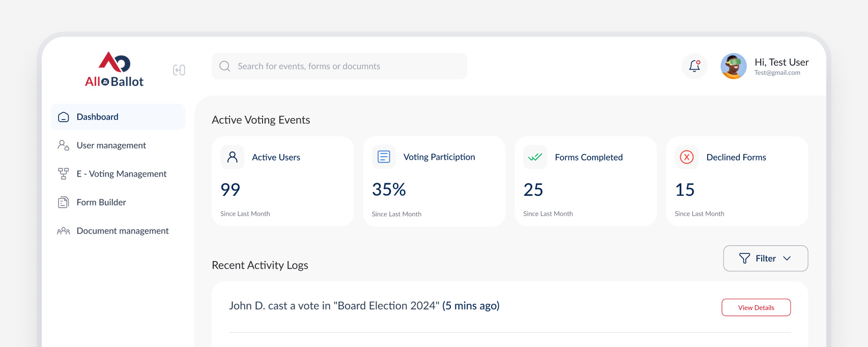Click the Document management people icon
This screenshot has width=868, height=347.
(x=64, y=231)
